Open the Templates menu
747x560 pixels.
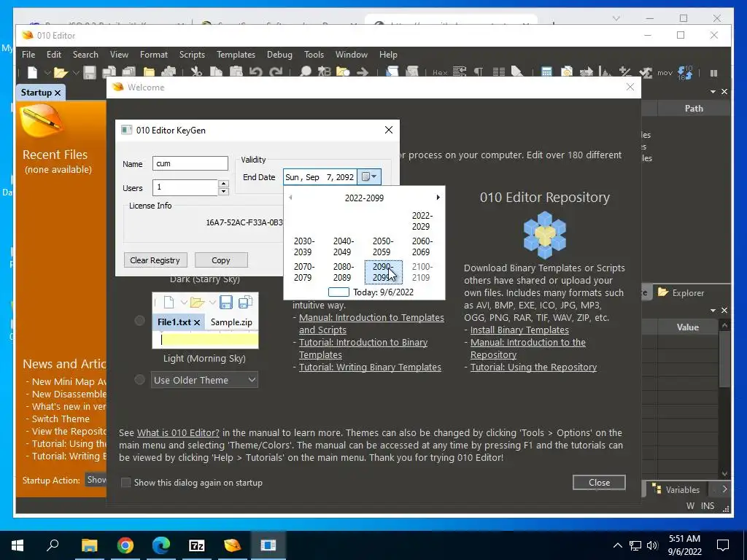click(236, 54)
